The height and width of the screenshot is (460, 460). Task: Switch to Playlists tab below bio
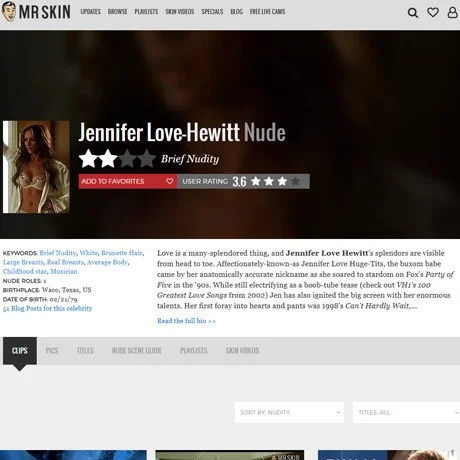pyautogui.click(x=194, y=351)
